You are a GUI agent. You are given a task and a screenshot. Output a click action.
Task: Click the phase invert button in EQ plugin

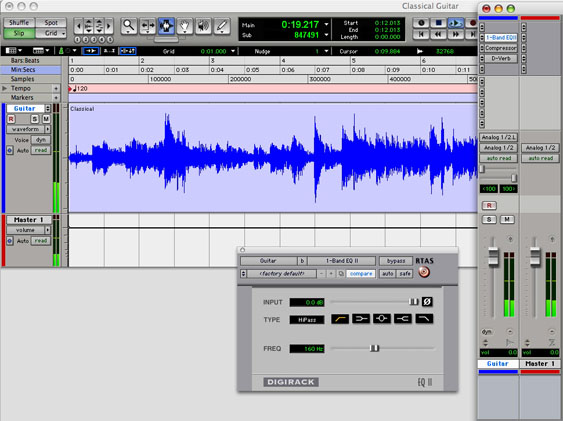tap(427, 302)
